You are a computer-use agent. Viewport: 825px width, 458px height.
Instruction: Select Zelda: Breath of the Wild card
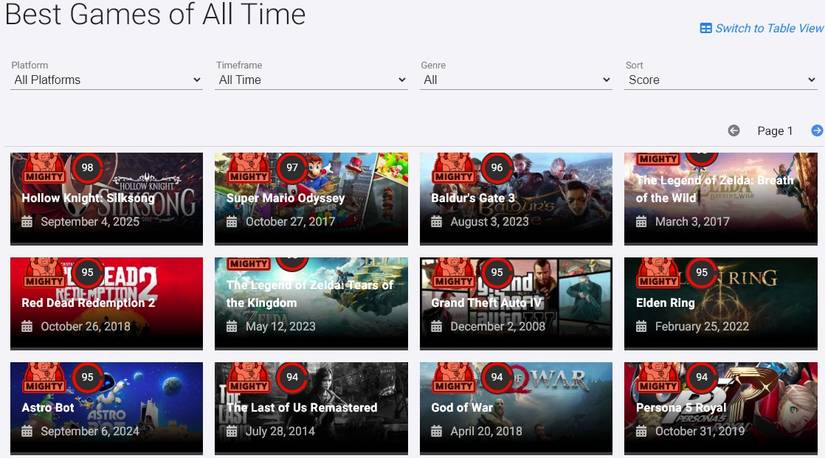(x=720, y=190)
